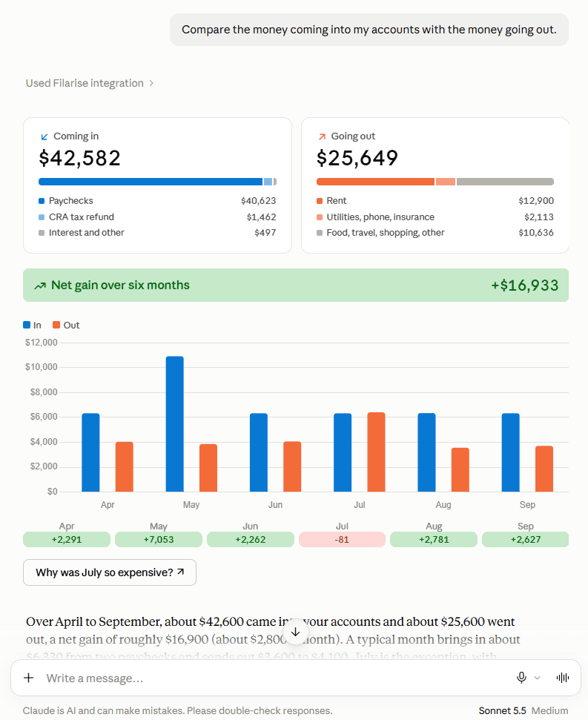Start voice mode with the waveform icon
The height and width of the screenshot is (720, 588).
click(x=562, y=678)
